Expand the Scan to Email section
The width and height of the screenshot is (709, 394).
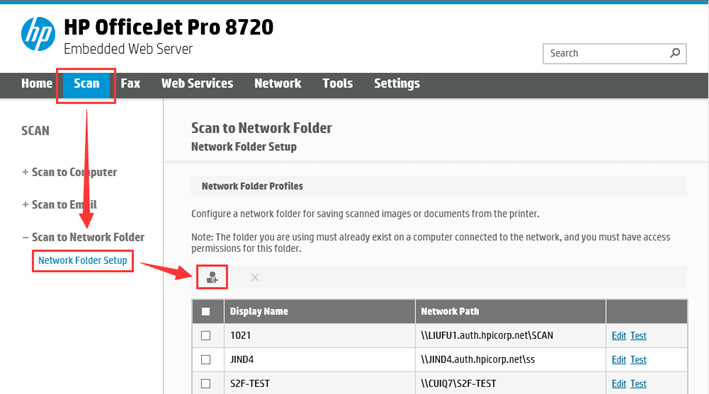[59, 205]
